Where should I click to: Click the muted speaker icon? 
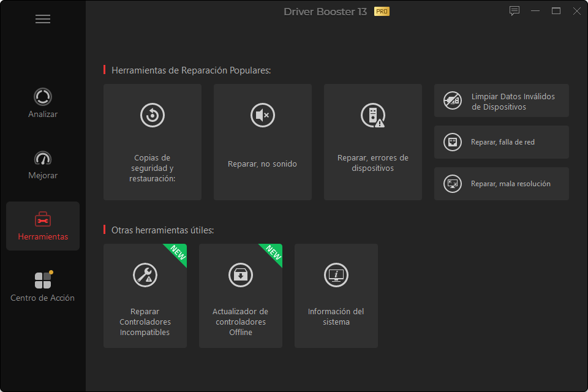point(263,115)
